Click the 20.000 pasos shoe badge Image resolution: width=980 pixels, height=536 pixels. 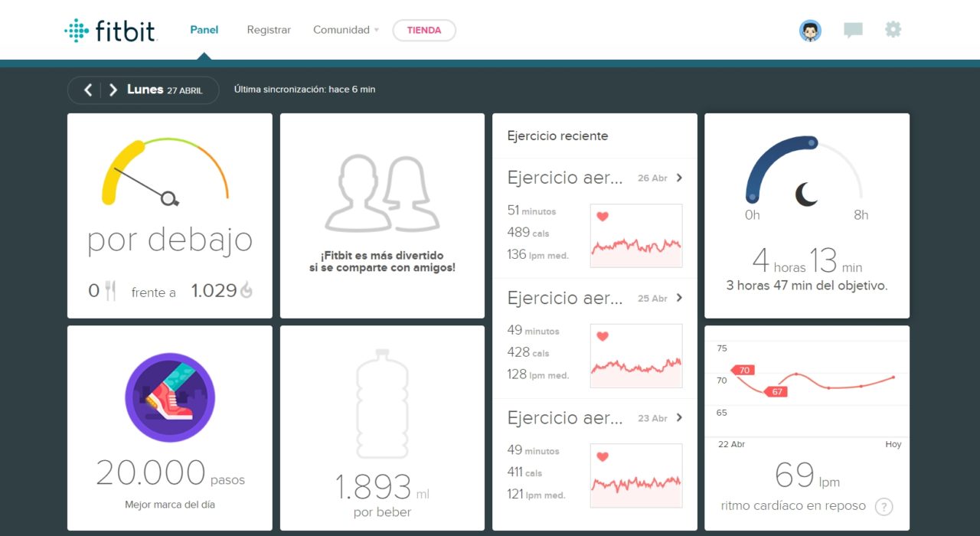[170, 397]
